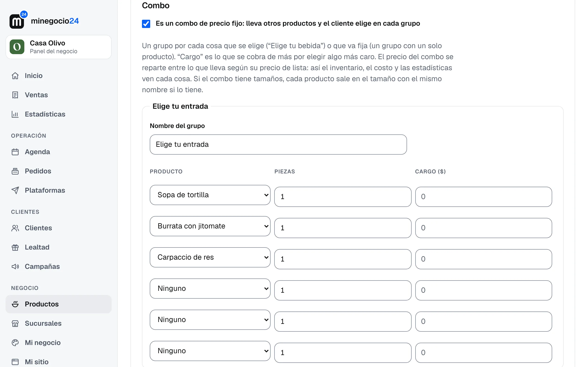Image resolution: width=588 pixels, height=367 pixels.
Task: Open Plataformas paper plane icon
Action: (15, 190)
